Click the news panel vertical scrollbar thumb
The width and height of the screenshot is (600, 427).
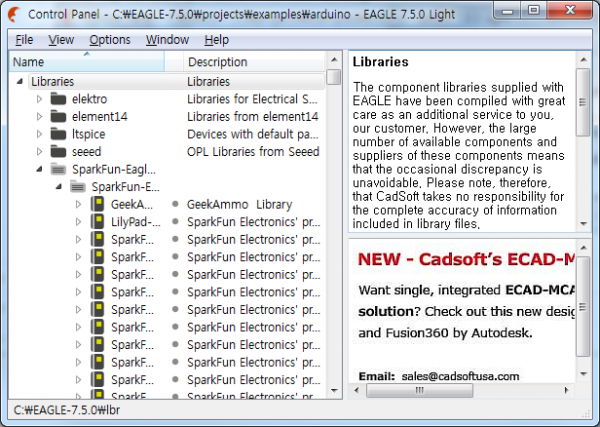click(583, 306)
